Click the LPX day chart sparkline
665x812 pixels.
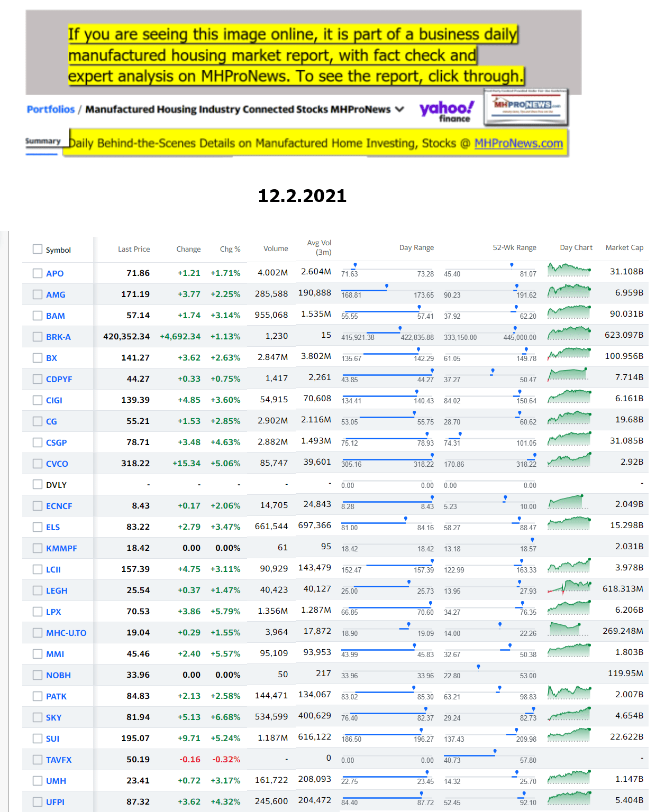coord(569,608)
